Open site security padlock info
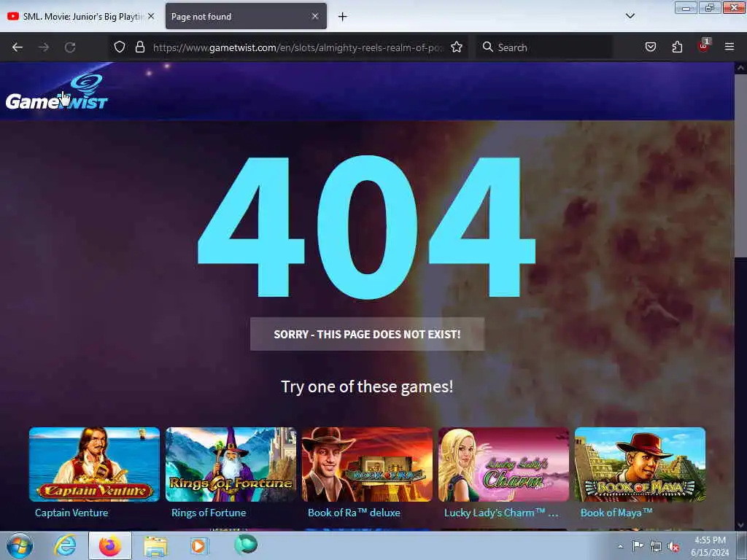747x560 pixels. click(x=139, y=47)
